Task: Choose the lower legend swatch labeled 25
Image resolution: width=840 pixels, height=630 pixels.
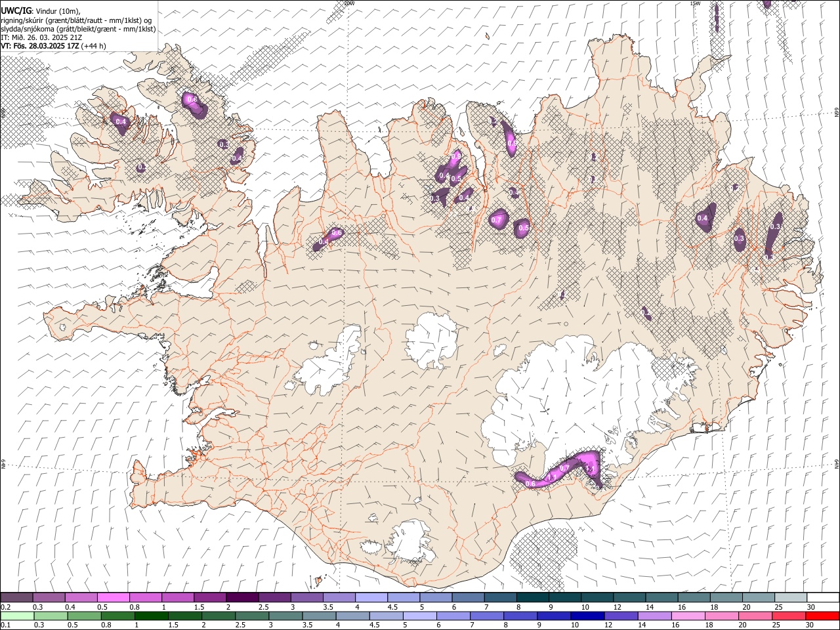Action: [787, 616]
